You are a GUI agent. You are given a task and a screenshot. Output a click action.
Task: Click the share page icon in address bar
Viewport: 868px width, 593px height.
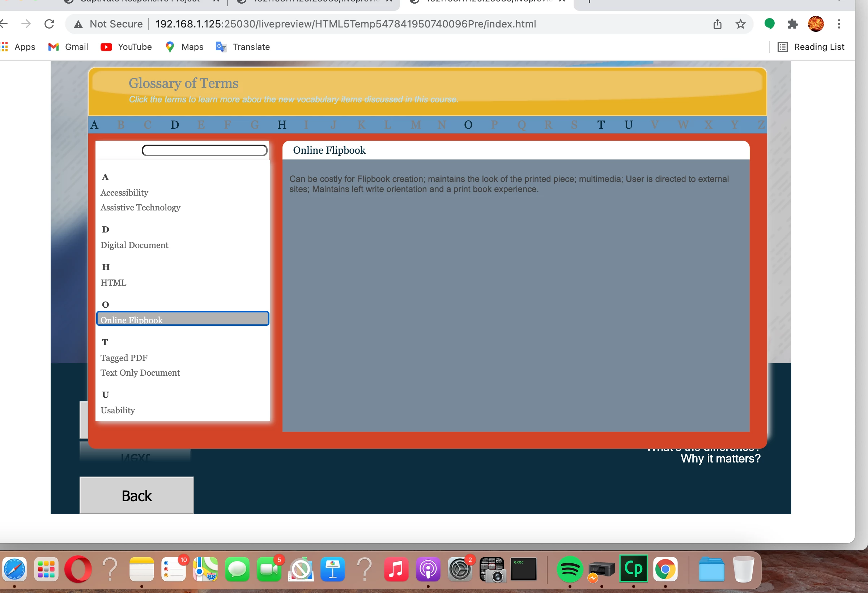[717, 24]
